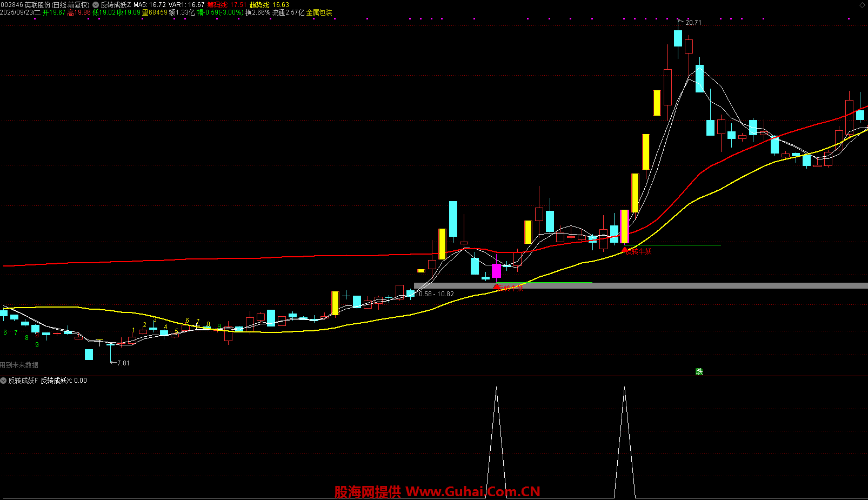
Task: Click the 反转成妖Z indicator name
Action: pyautogui.click(x=116, y=5)
